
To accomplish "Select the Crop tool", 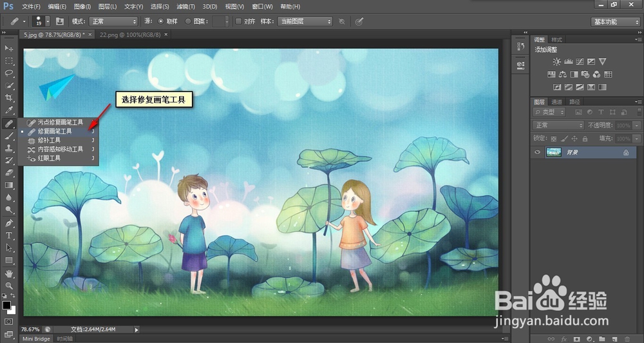I will 8,98.
